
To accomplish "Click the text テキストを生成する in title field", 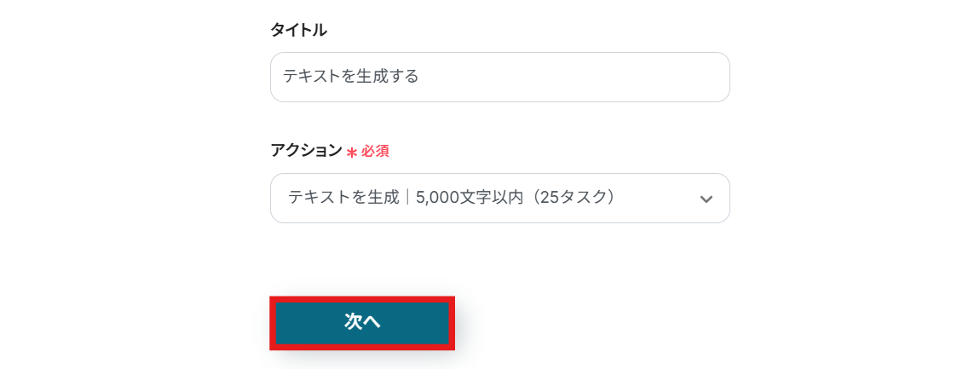I will click(x=351, y=77).
